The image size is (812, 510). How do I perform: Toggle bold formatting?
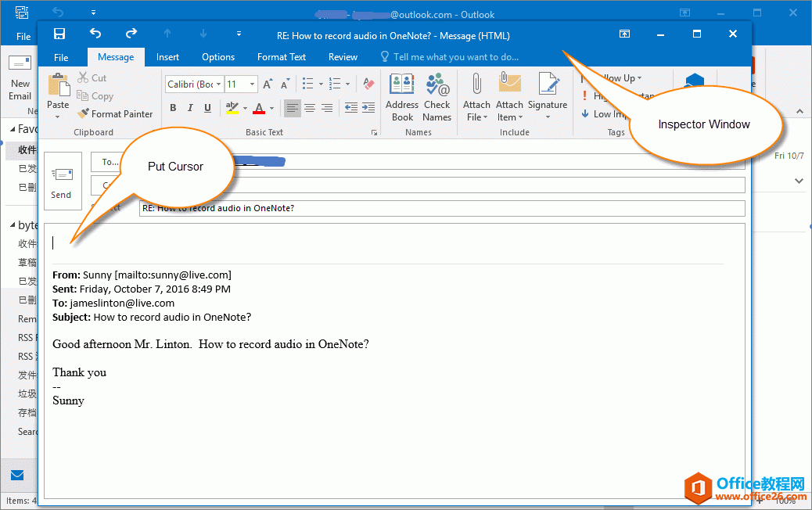click(173, 108)
